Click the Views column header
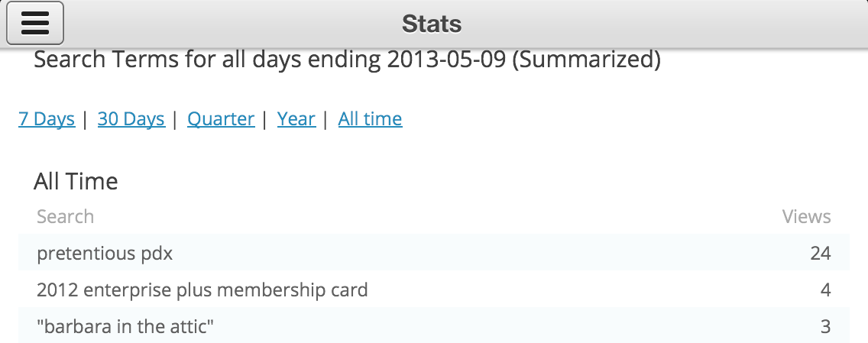 coord(806,217)
